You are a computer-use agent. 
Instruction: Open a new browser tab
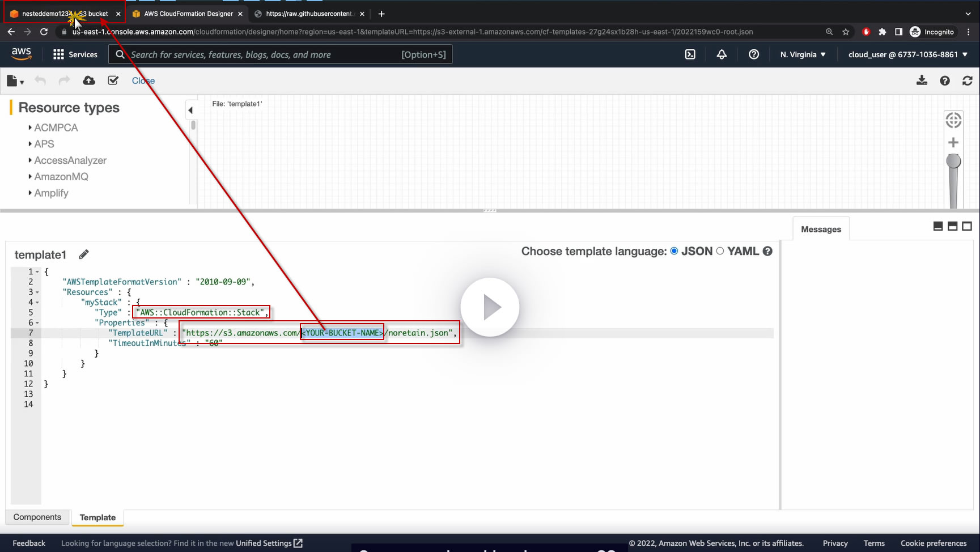(x=381, y=14)
